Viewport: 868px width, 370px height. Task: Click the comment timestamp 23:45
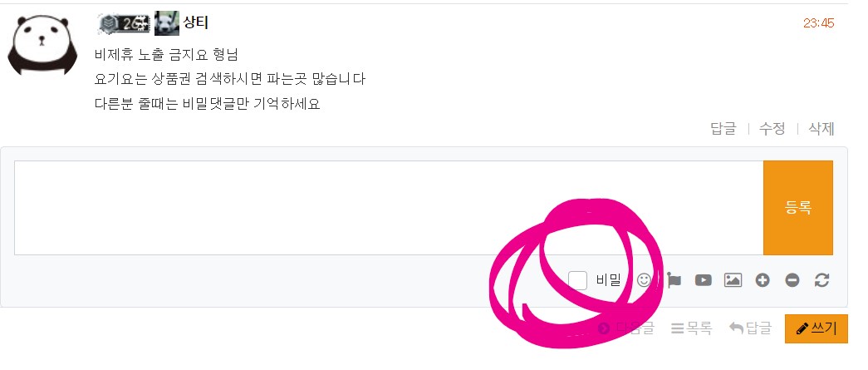point(818,23)
